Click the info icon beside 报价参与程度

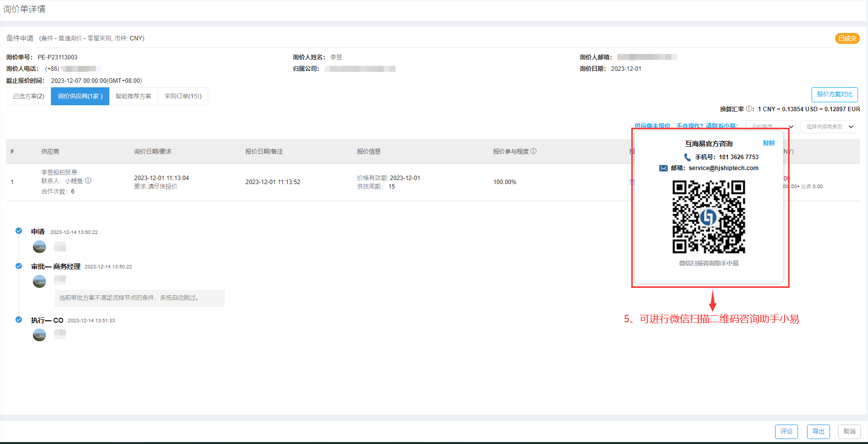pos(533,151)
